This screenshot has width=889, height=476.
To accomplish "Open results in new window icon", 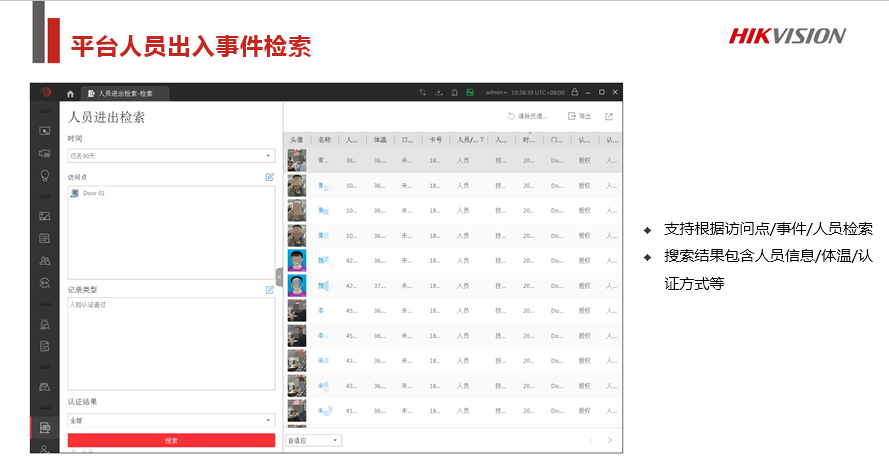I will [609, 116].
